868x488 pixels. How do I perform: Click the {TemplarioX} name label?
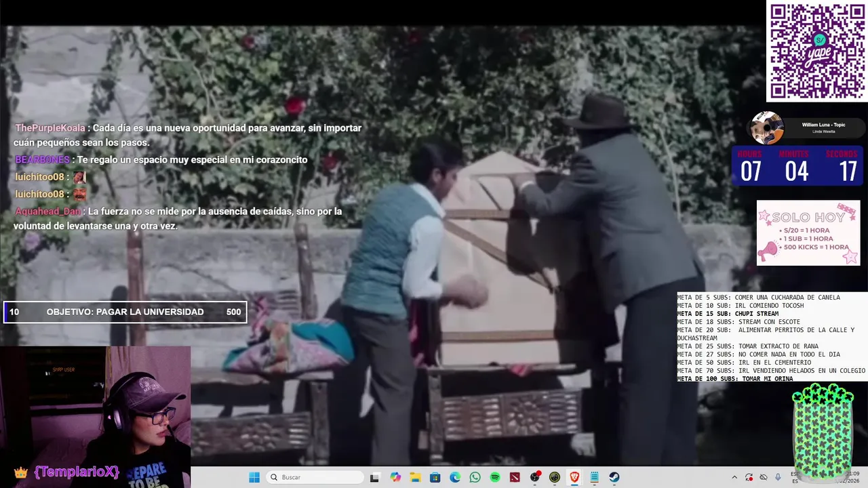(76, 472)
